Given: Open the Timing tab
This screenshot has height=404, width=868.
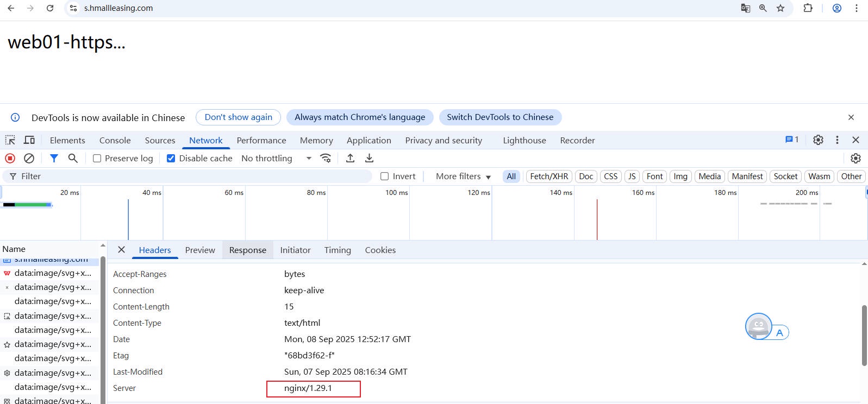Looking at the screenshot, I should [x=338, y=250].
